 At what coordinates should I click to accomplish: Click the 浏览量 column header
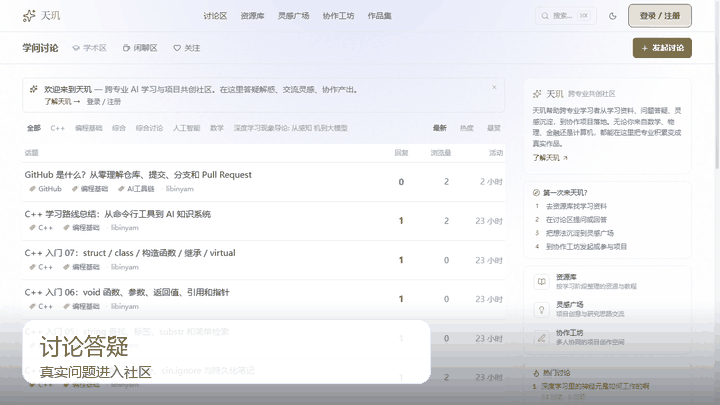coord(441,153)
